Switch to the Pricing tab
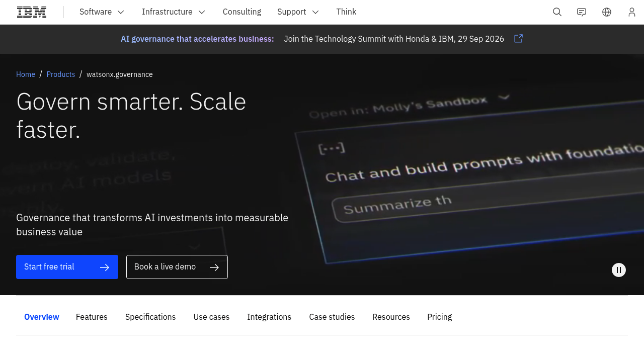This screenshot has height=362, width=644. (440, 317)
